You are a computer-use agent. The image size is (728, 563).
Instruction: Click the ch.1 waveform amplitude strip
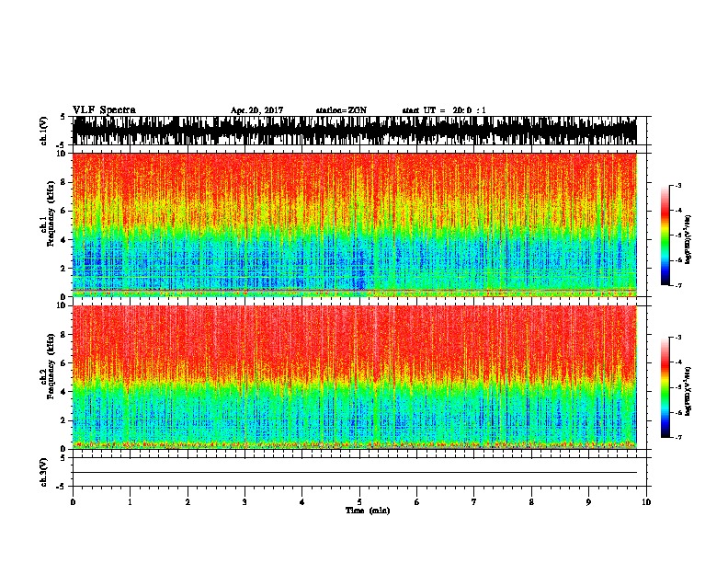point(355,131)
